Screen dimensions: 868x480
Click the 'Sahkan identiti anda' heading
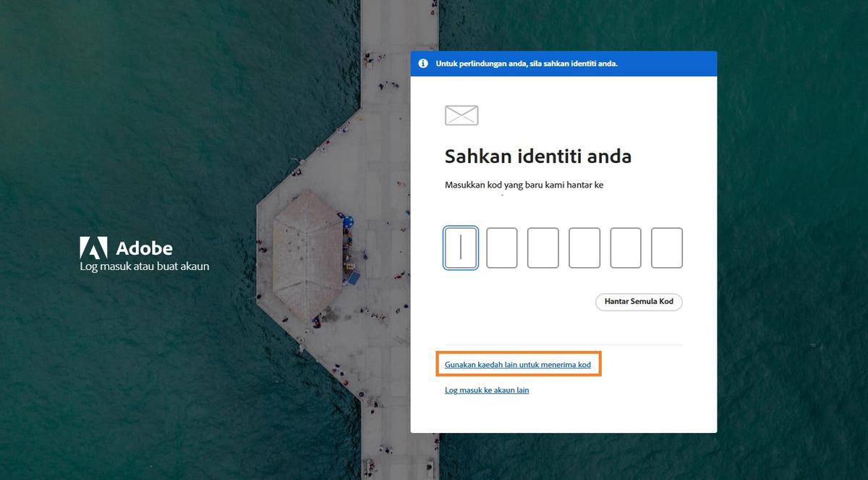coord(538,156)
